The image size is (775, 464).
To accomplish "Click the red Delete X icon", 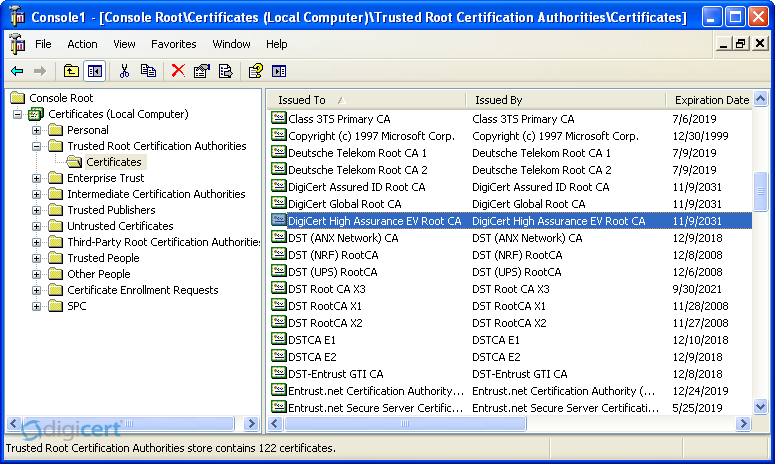I will [x=178, y=71].
